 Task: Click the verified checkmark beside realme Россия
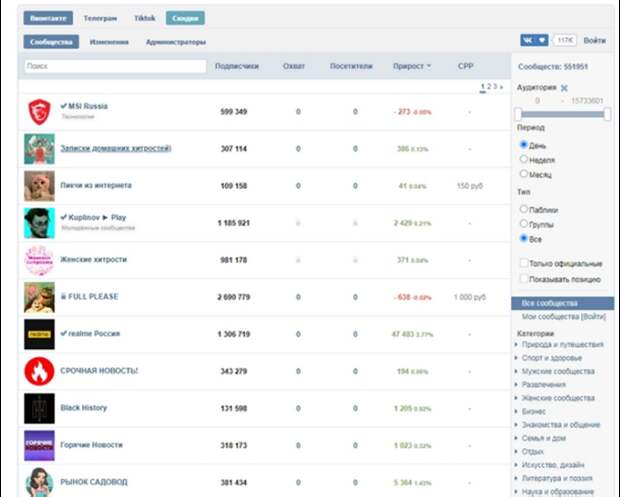64,333
